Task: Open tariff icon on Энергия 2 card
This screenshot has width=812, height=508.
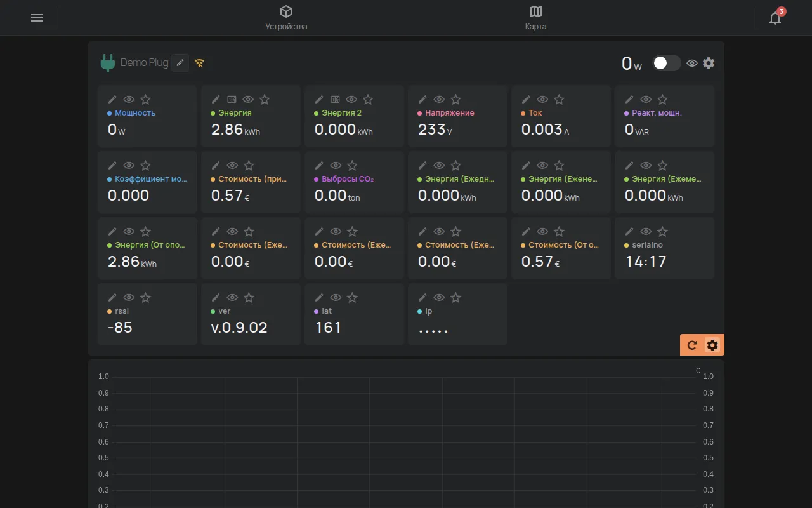Action: point(335,99)
